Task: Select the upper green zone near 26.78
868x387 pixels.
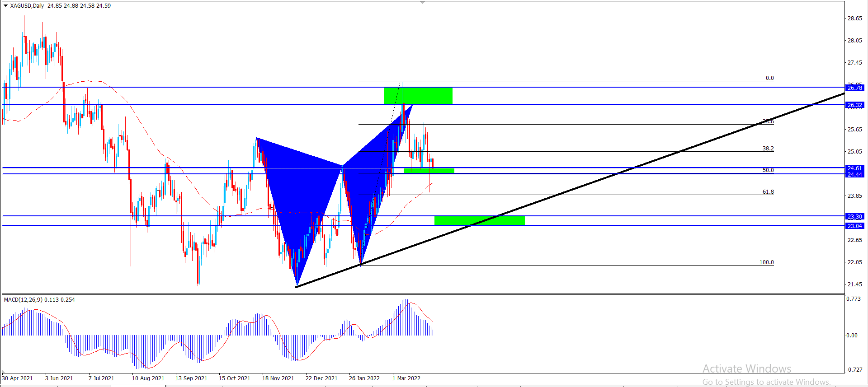Action: pyautogui.click(x=418, y=95)
